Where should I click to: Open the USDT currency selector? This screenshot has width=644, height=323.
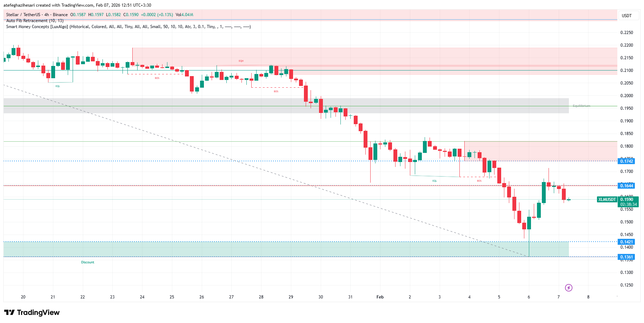pos(626,16)
